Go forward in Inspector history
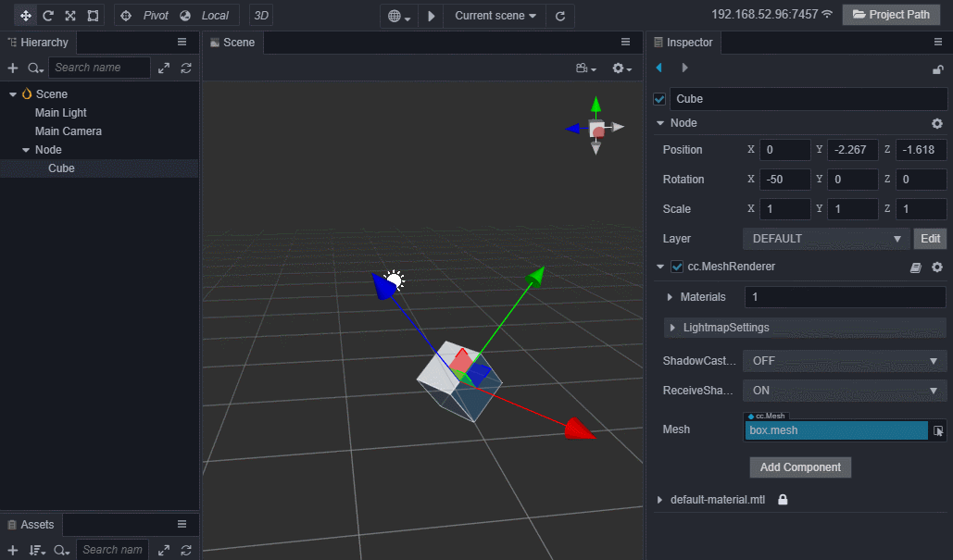This screenshot has height=560, width=953. 685,68
